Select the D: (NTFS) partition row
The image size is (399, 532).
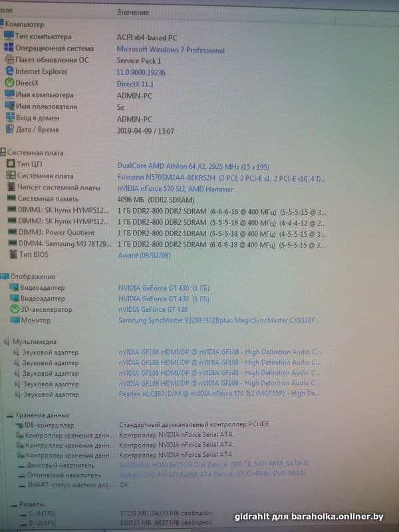[x=115, y=523]
